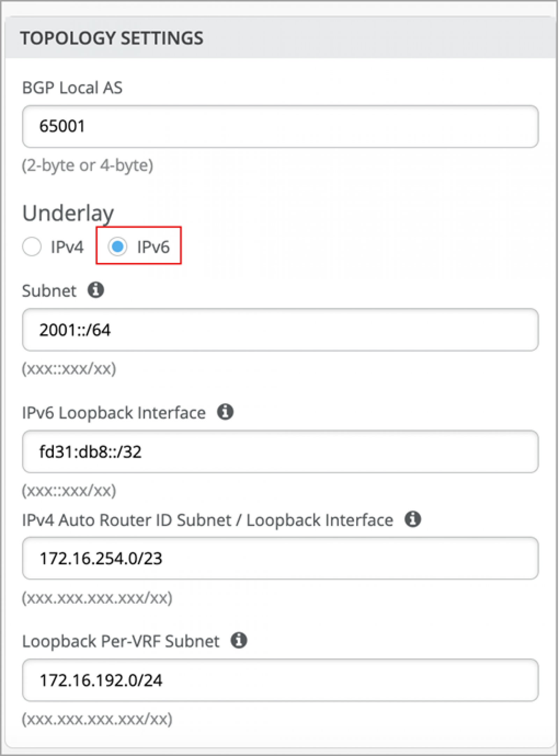Screen dimensions: 559x756
Task: Click the field containing 172.16.254.0/23
Action: [280, 559]
